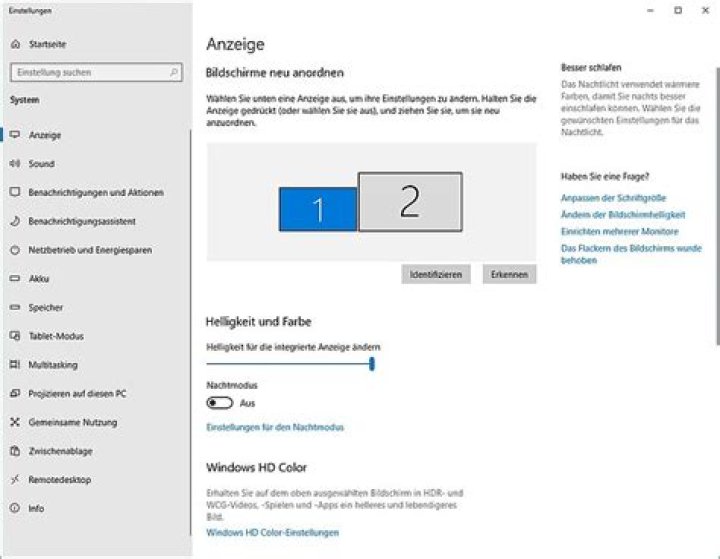Click the search magnifier icon in Einstellung suchen
720x559 pixels.
[x=174, y=73]
